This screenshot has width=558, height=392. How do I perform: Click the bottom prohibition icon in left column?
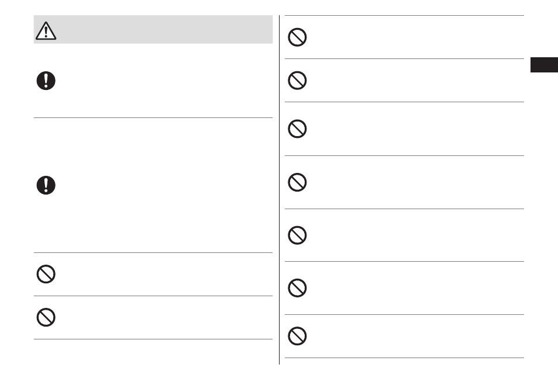pos(46,317)
